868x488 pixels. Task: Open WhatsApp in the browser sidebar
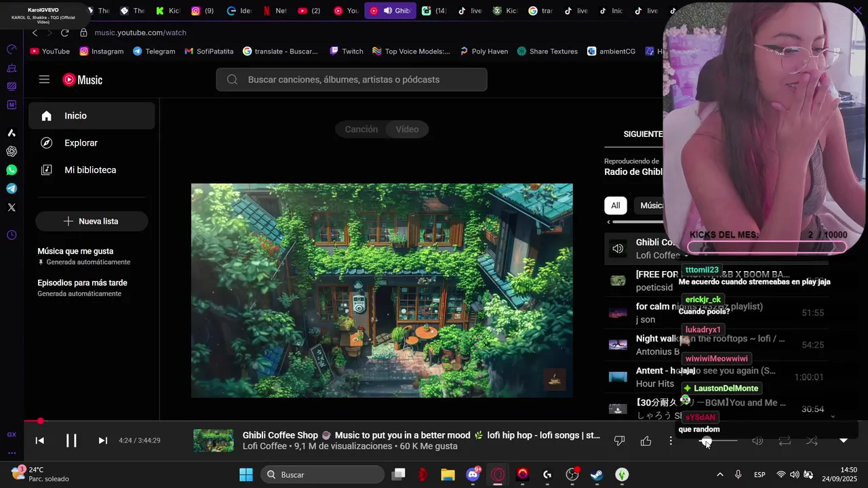click(x=12, y=170)
